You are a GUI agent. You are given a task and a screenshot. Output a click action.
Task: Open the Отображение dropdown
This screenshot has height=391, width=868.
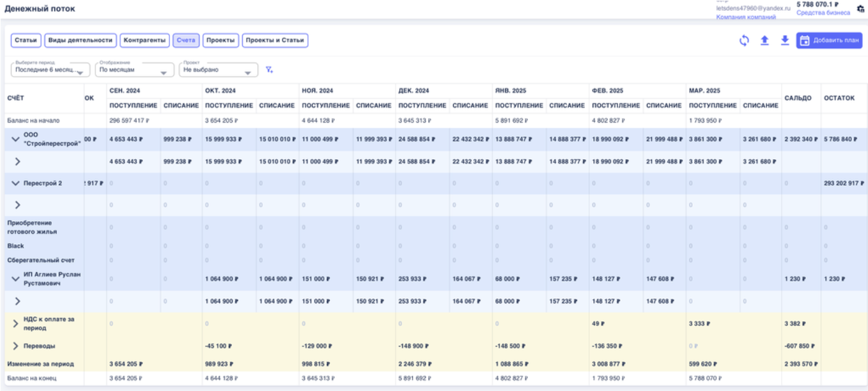click(134, 70)
